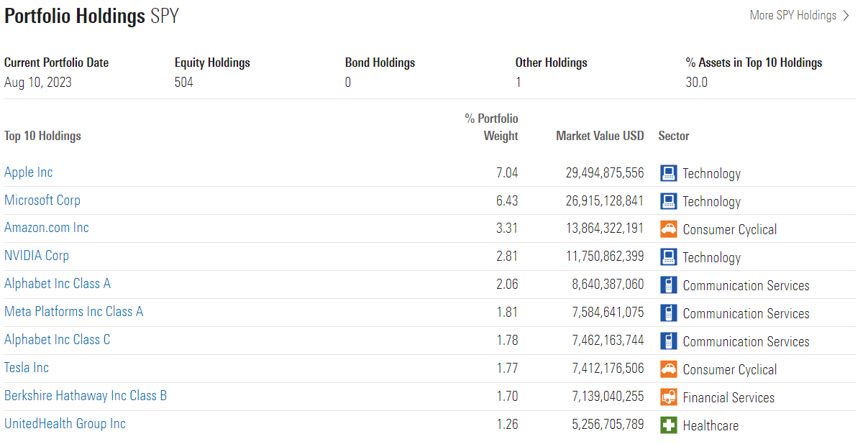Click the Technology sector icon in NVIDIA row

(x=669, y=257)
